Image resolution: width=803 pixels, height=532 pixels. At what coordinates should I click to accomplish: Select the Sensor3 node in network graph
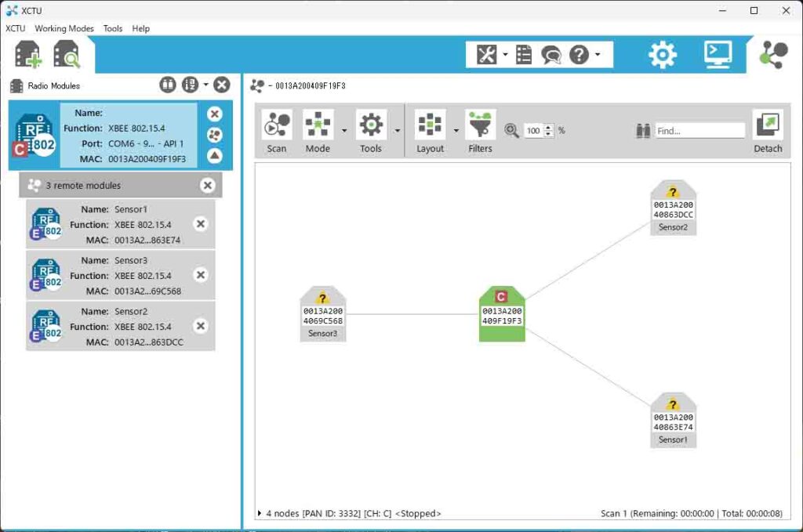(322, 313)
